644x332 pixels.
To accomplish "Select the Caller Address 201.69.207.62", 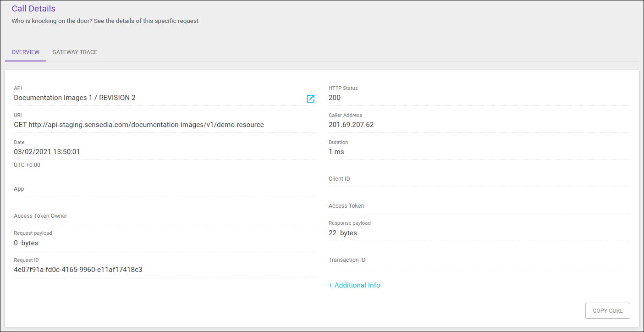I will (x=351, y=124).
